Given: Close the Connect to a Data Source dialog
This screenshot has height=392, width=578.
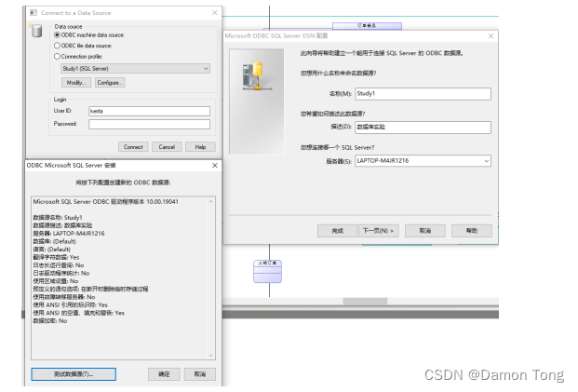Looking at the screenshot, I should pyautogui.click(x=215, y=13).
